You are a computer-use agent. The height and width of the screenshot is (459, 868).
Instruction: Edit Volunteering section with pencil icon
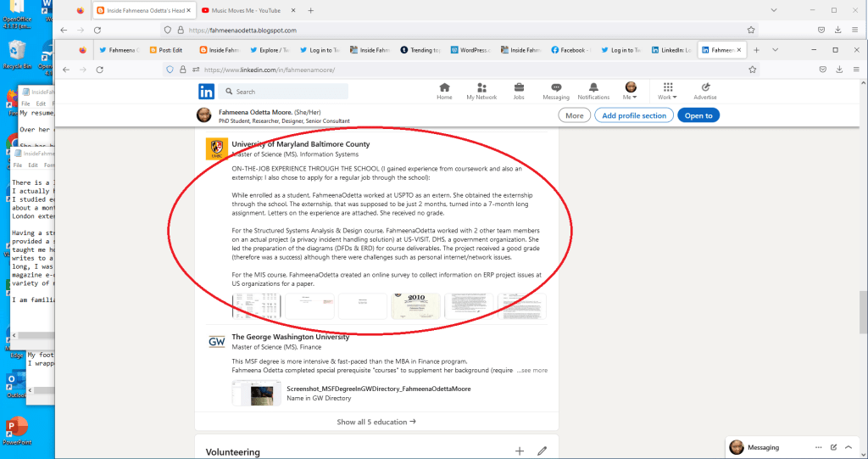click(542, 451)
